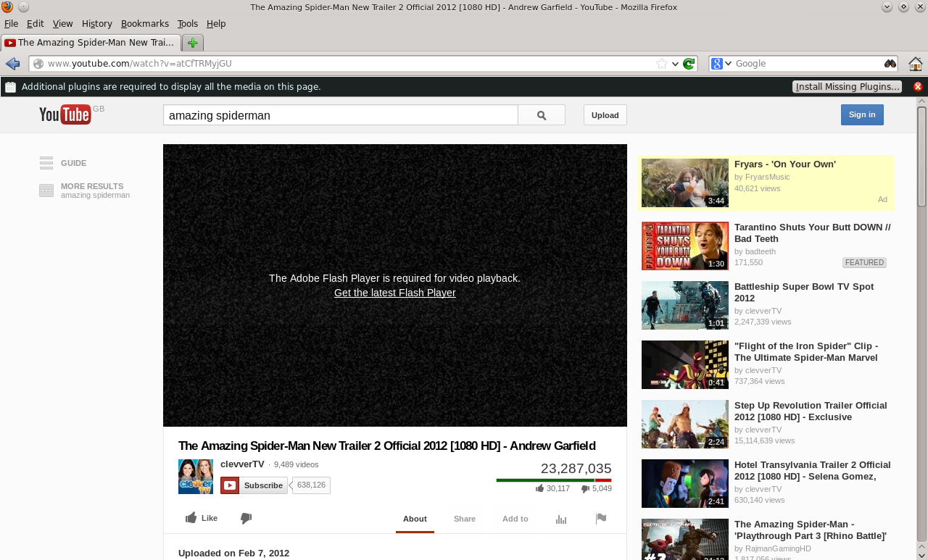Click the Battleship Super Bowl TV Spot title
This screenshot has width=928, height=560.
tap(804, 293)
